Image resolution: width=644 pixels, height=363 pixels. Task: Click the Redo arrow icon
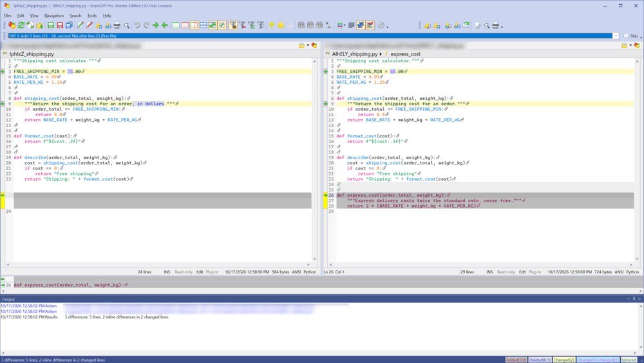pyautogui.click(x=146, y=26)
